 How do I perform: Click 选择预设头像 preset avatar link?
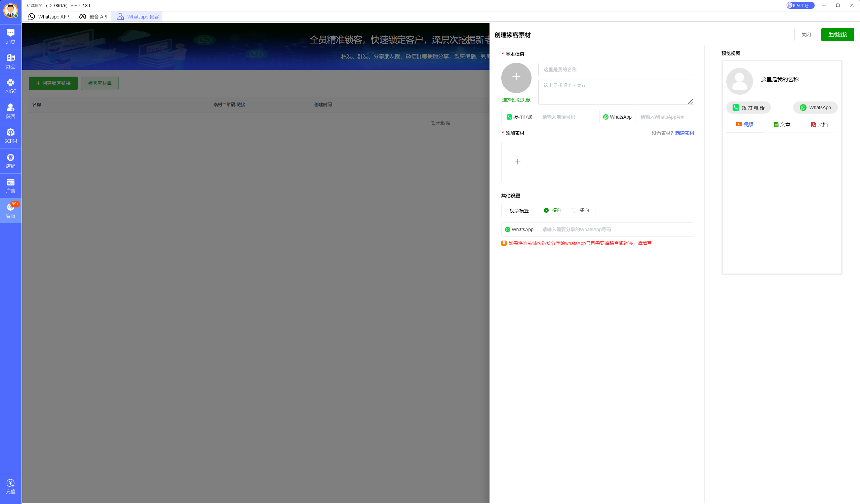click(x=516, y=100)
